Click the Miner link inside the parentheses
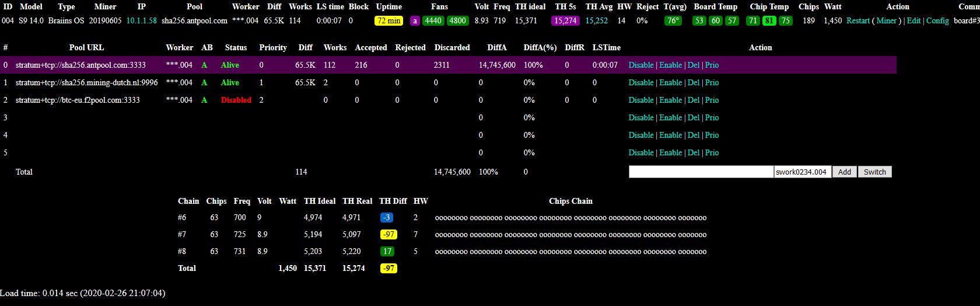The image size is (980, 306). point(887,20)
